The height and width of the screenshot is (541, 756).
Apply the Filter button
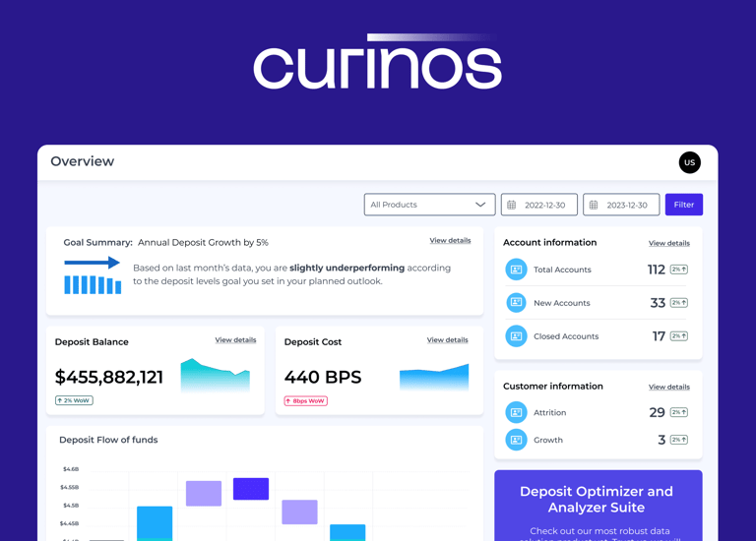point(684,205)
